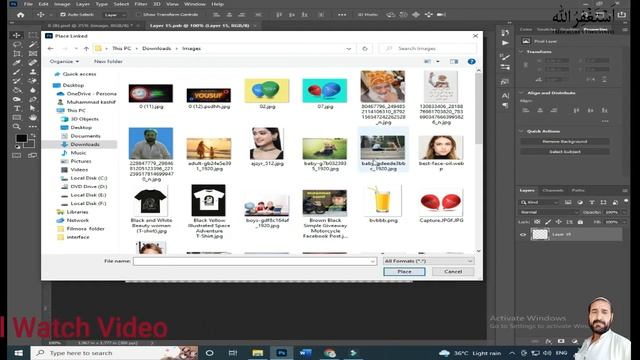The image size is (640, 360).
Task: Open more options dots in options bar
Action: point(342,15)
